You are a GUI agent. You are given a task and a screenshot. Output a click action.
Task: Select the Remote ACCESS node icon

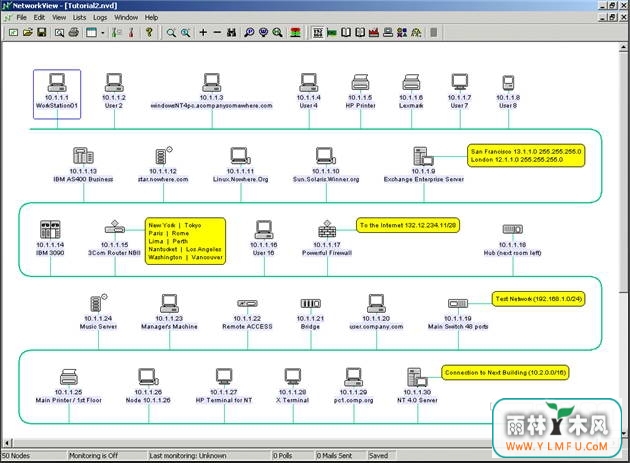(x=247, y=303)
